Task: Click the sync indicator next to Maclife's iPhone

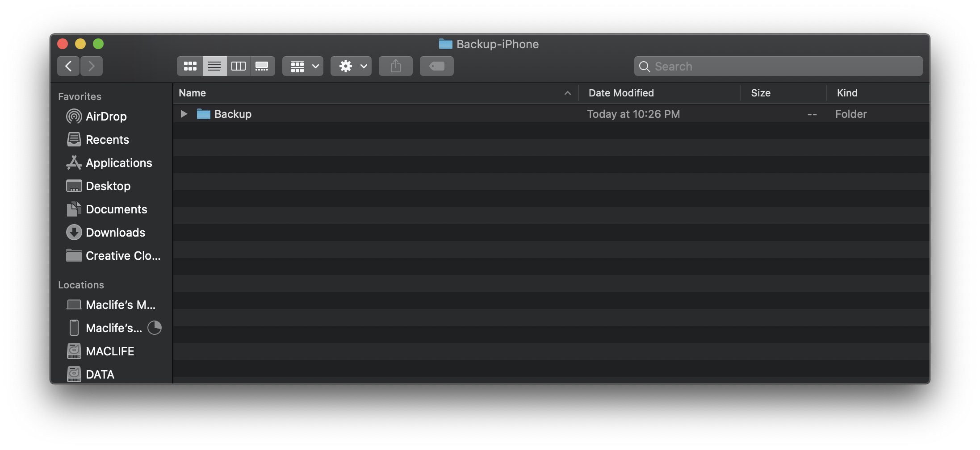Action: tap(155, 328)
